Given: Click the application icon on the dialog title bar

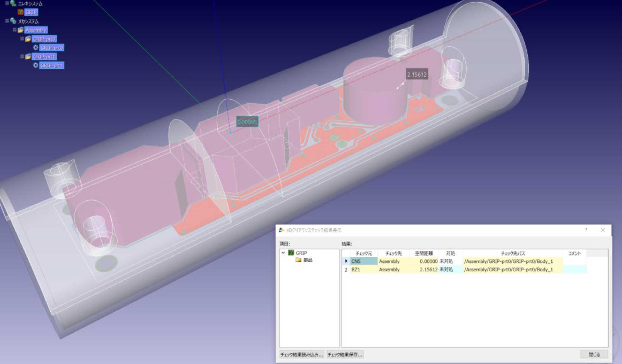Looking at the screenshot, I should (x=281, y=230).
